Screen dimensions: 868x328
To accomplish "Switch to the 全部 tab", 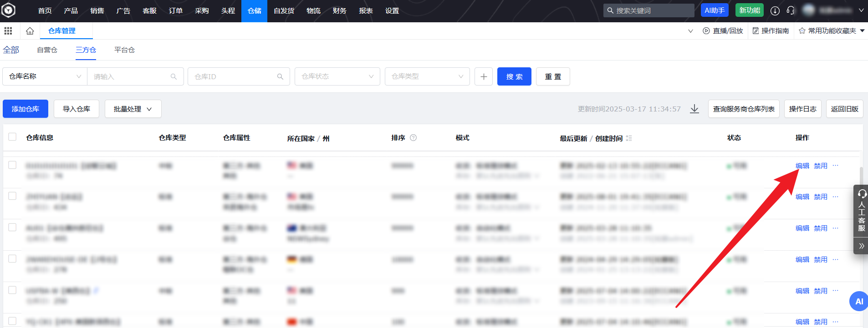I will pyautogui.click(x=11, y=50).
